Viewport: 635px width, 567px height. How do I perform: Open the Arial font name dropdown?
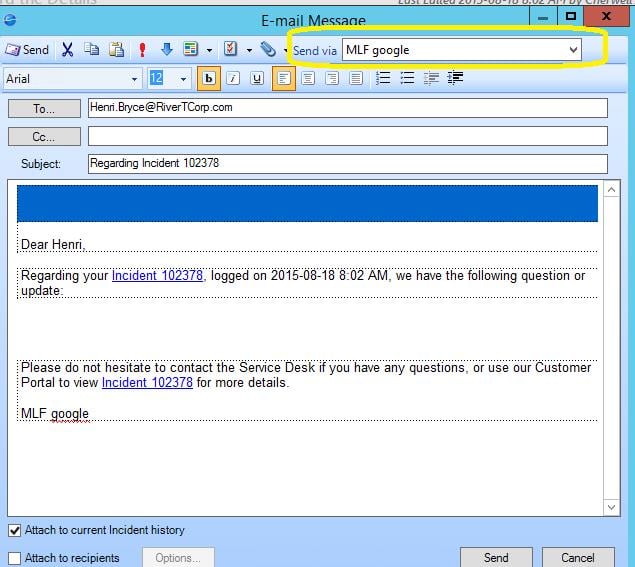coord(135,79)
